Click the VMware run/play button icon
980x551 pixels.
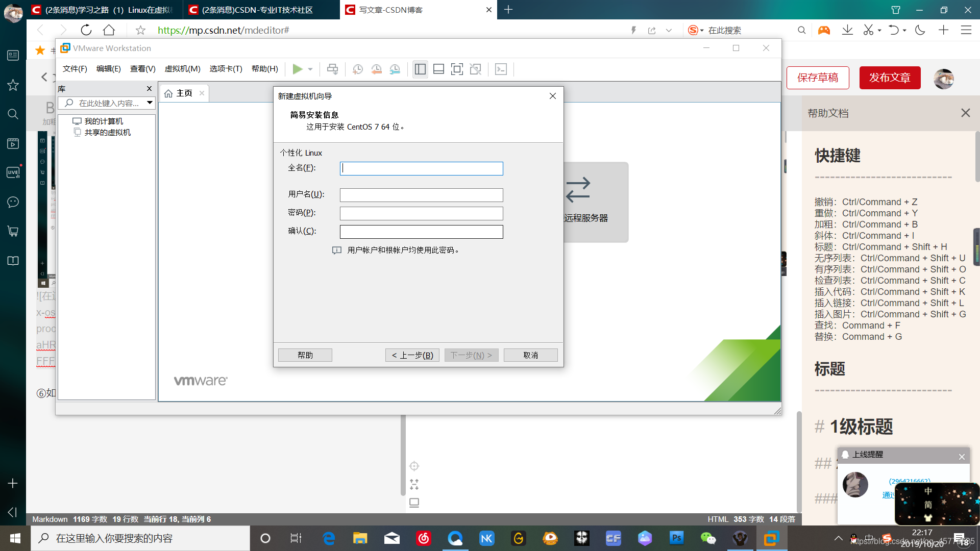pyautogui.click(x=298, y=69)
